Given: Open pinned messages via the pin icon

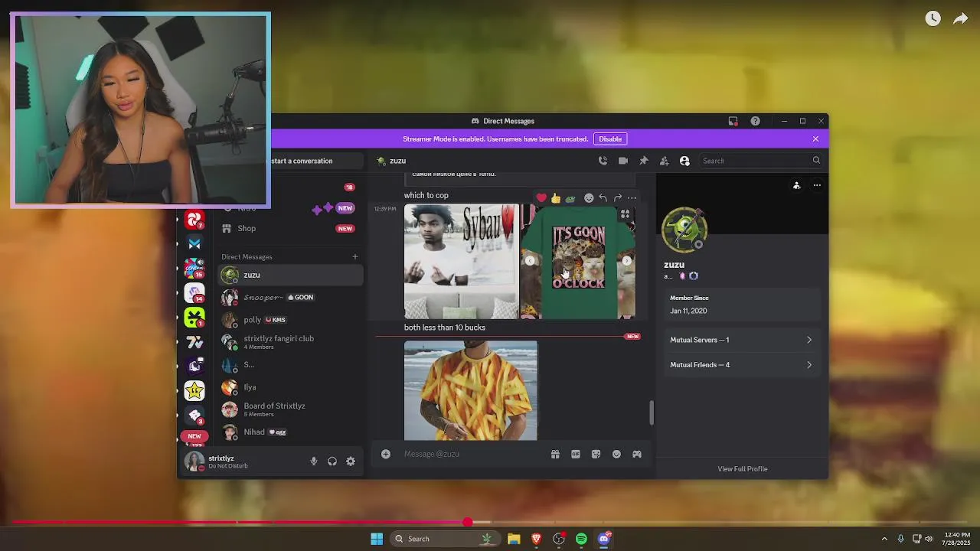Looking at the screenshot, I should 644,161.
